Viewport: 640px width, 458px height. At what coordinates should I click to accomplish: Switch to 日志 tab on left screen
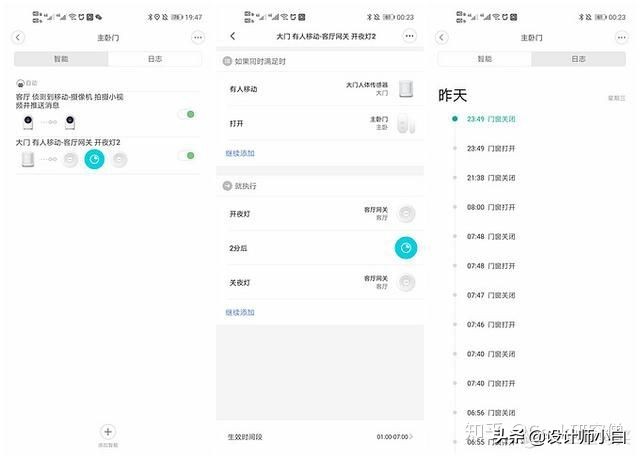pos(155,59)
